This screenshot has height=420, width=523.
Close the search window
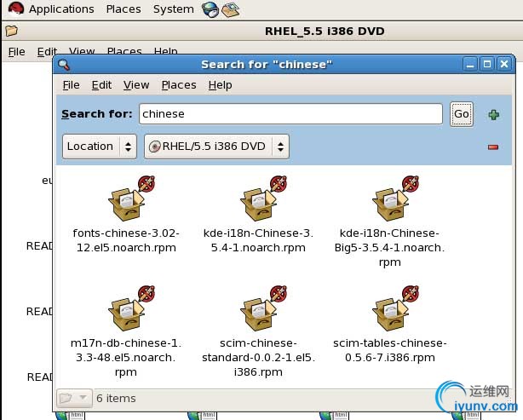pyautogui.click(x=504, y=64)
